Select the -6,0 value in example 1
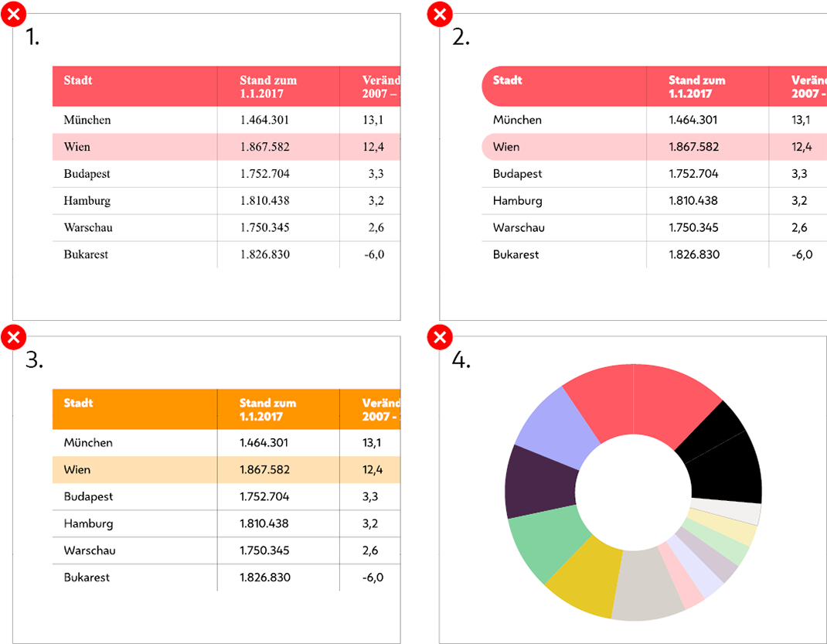Image resolution: width=827 pixels, height=644 pixels. coord(373,254)
